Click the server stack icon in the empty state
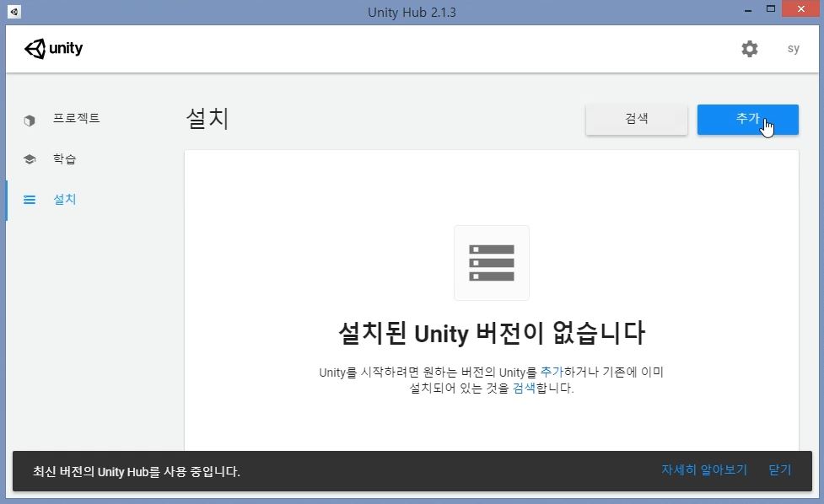Viewport: 824px width, 504px height. pos(492,262)
